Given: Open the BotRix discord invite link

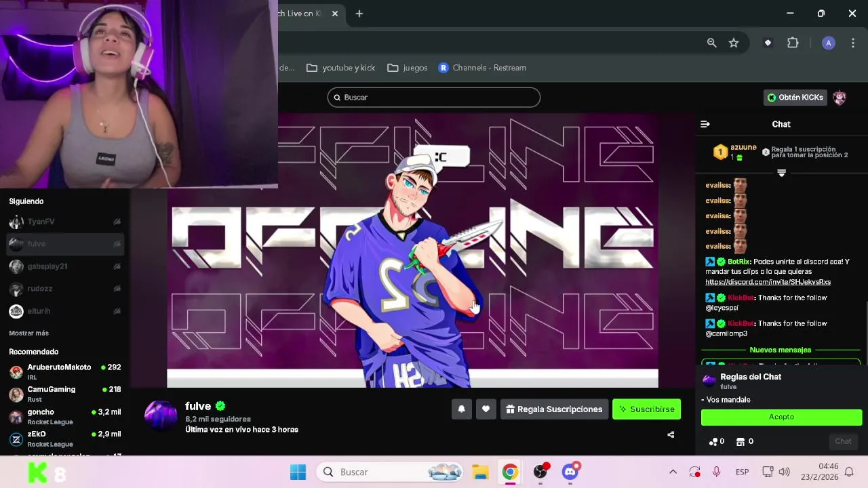Looking at the screenshot, I should coord(768,282).
